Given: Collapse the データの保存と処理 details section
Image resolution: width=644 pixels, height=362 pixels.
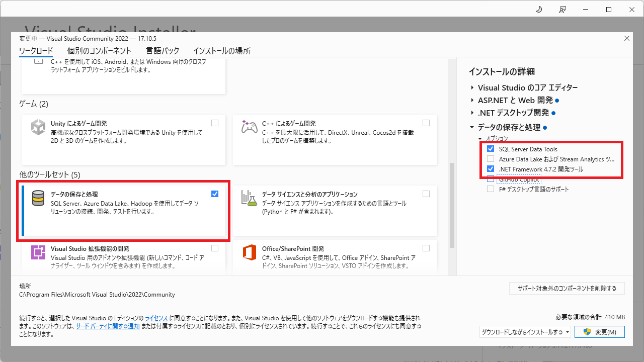Looking at the screenshot, I should tap(472, 128).
